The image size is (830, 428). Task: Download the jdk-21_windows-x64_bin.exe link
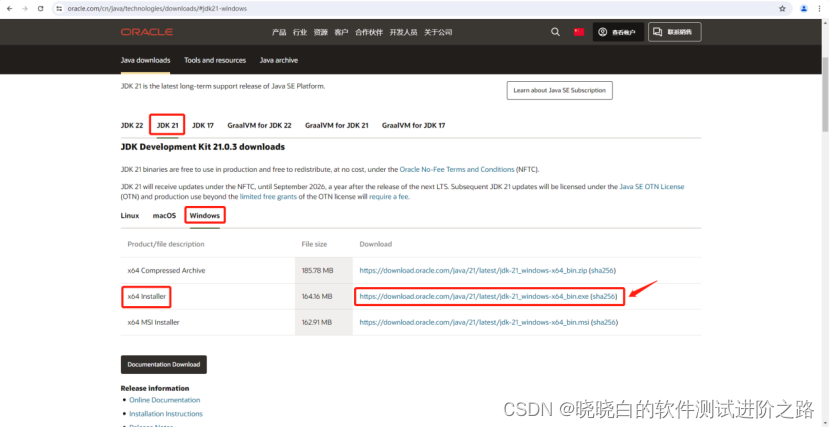[474, 297]
